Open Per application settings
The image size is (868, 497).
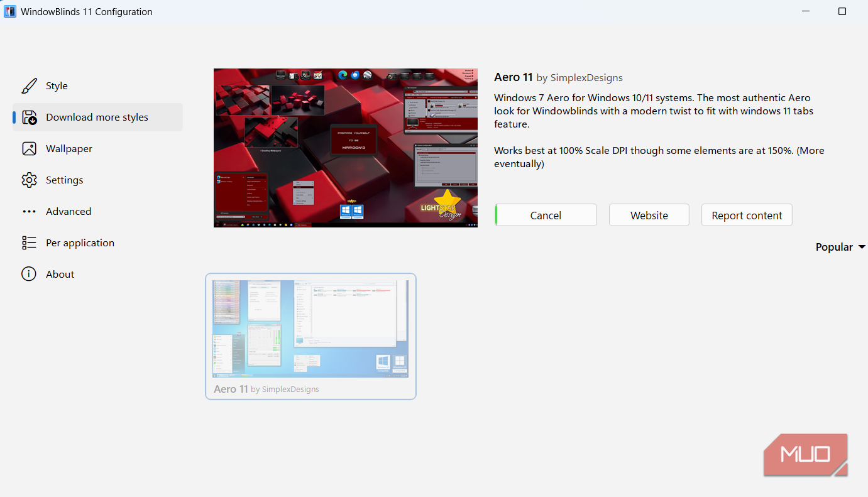point(97,243)
